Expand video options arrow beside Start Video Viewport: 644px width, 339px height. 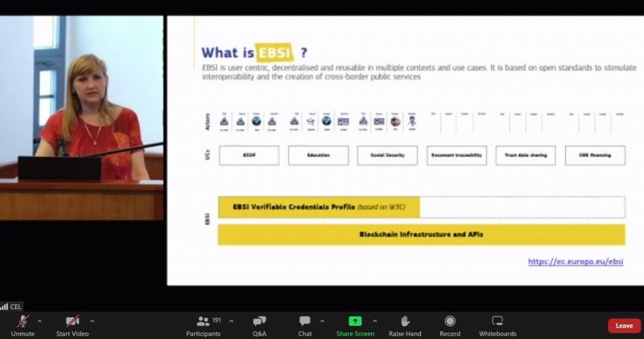[92, 320]
